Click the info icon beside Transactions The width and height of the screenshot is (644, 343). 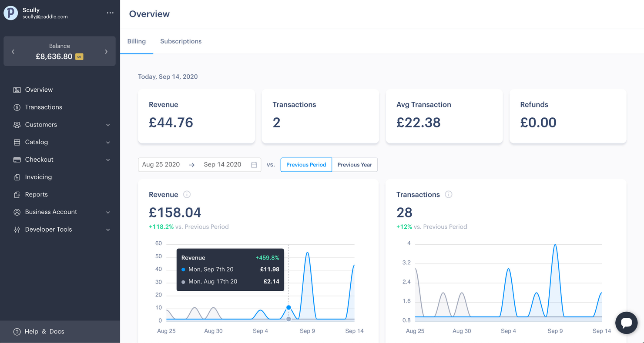448,194
